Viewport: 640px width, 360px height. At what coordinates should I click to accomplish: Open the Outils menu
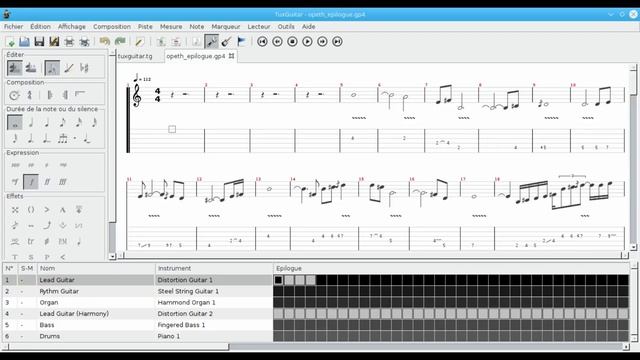click(286, 27)
